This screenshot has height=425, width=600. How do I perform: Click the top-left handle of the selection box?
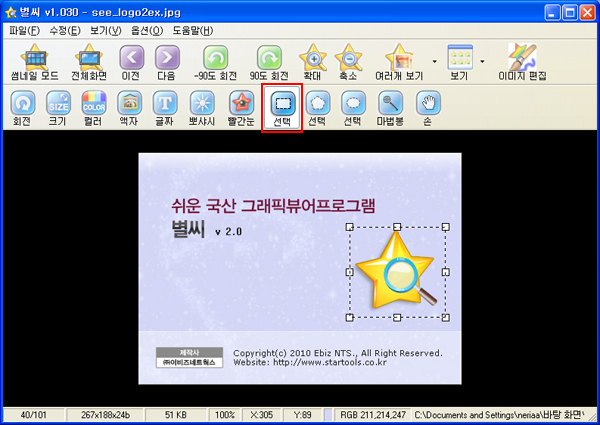(349, 227)
